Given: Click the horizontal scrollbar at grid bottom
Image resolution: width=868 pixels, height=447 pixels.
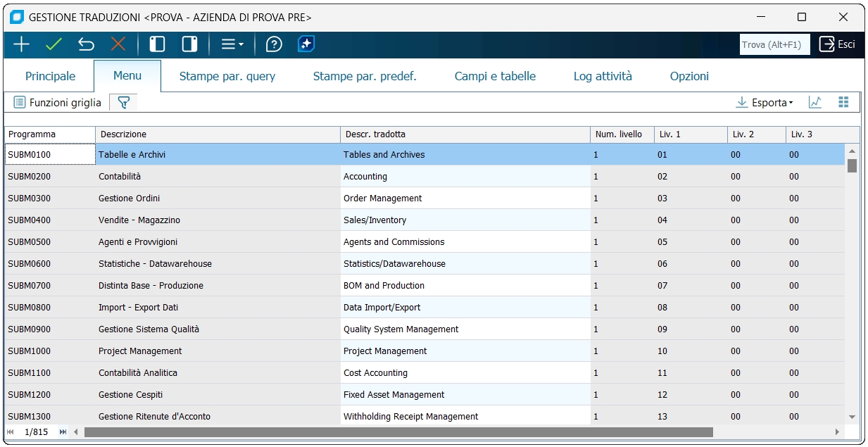Looking at the screenshot, I should tap(398, 432).
